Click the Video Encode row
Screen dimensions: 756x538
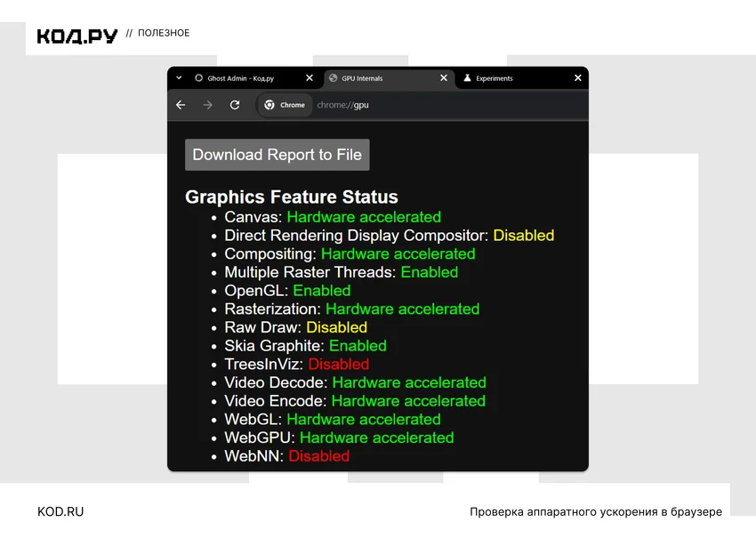click(x=355, y=400)
